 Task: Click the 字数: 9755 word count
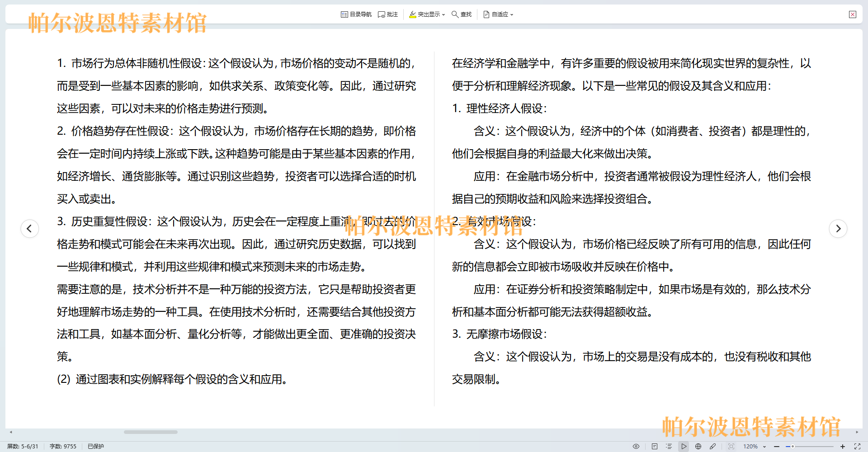[x=63, y=446]
